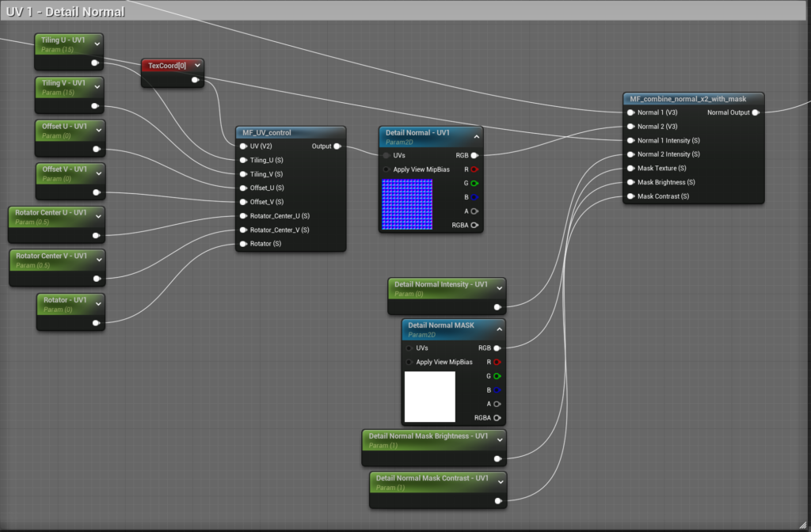Collapse the Detail Normal - UV1 node
Image resolution: width=811 pixels, height=532 pixels.
(476, 137)
